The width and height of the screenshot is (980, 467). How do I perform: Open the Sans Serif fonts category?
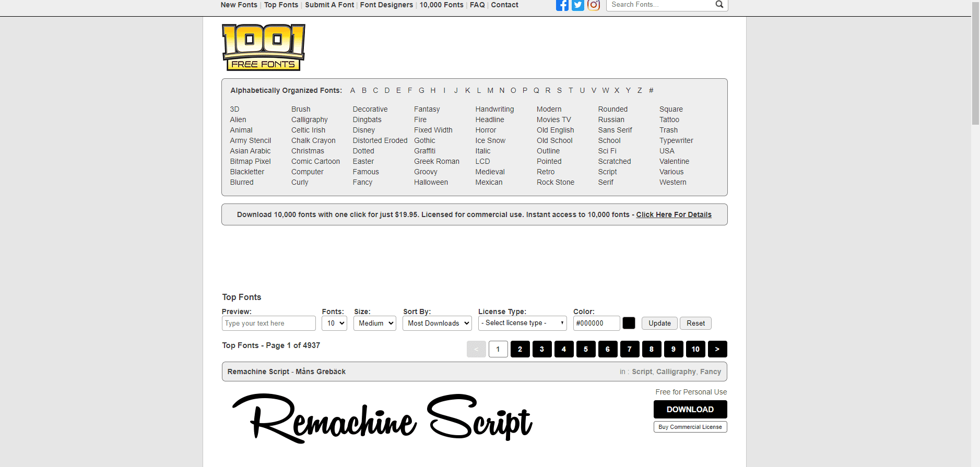pos(615,130)
